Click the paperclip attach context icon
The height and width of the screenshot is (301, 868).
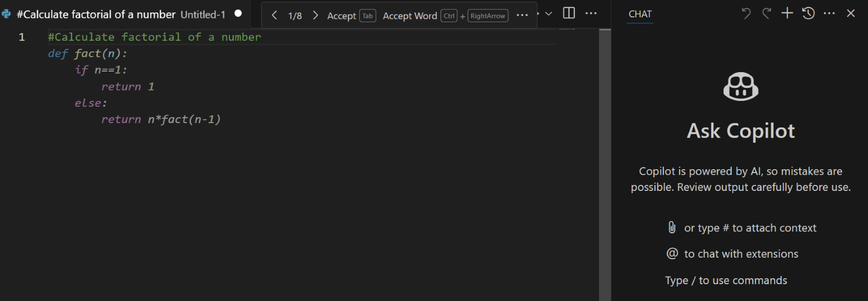tap(672, 227)
